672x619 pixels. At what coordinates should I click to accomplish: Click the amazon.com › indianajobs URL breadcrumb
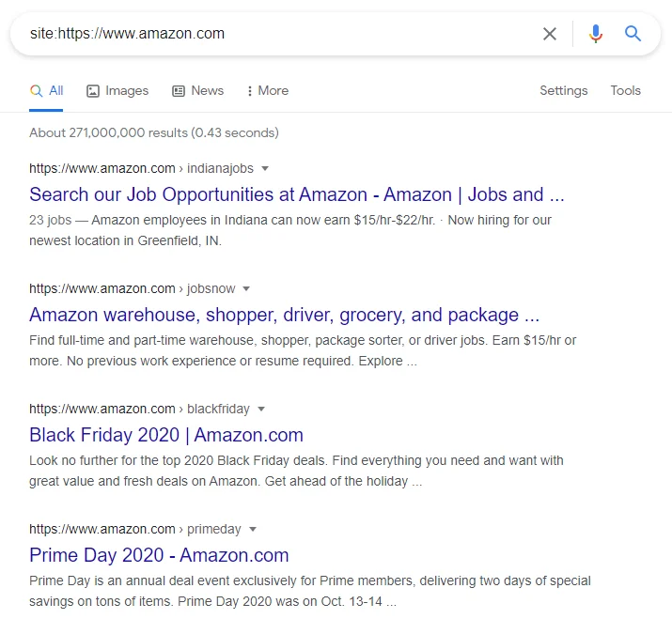coord(141,169)
